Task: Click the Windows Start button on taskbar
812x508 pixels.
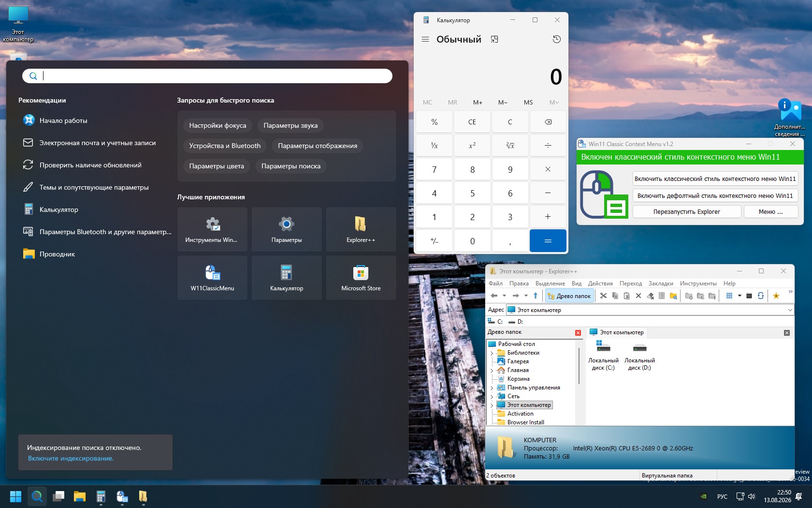Action: click(15, 496)
